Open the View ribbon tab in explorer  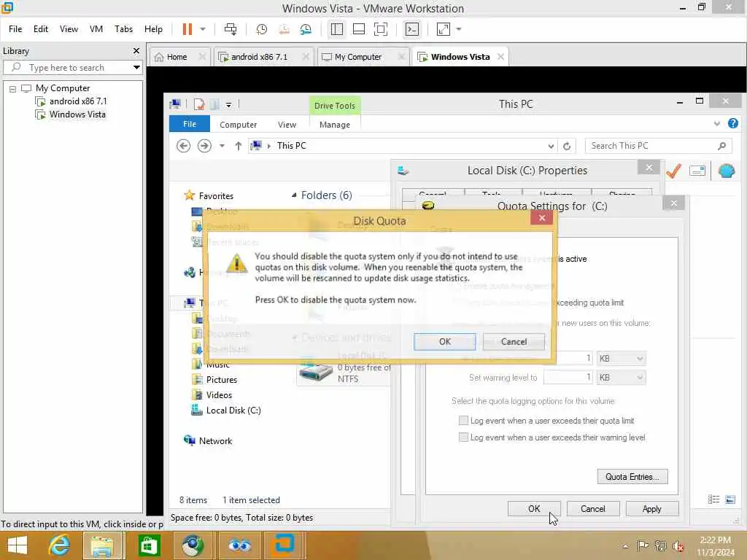[287, 124]
